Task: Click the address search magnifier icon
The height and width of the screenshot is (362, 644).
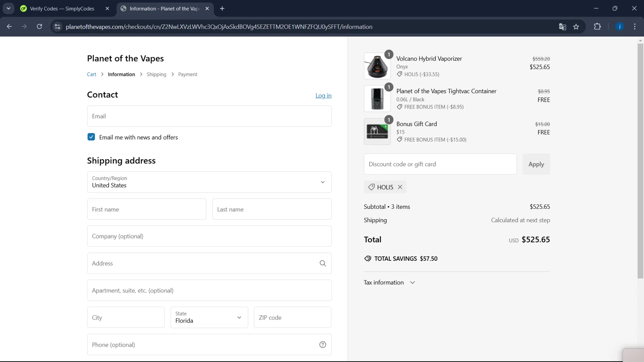Action: point(323,263)
